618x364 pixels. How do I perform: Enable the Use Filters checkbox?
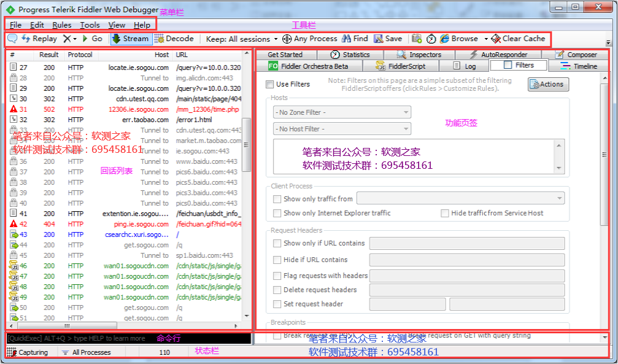coord(269,84)
